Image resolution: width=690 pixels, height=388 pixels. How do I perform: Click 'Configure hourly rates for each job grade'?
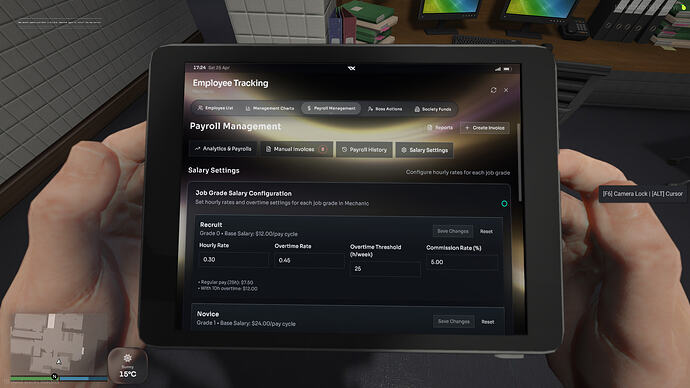click(x=458, y=172)
